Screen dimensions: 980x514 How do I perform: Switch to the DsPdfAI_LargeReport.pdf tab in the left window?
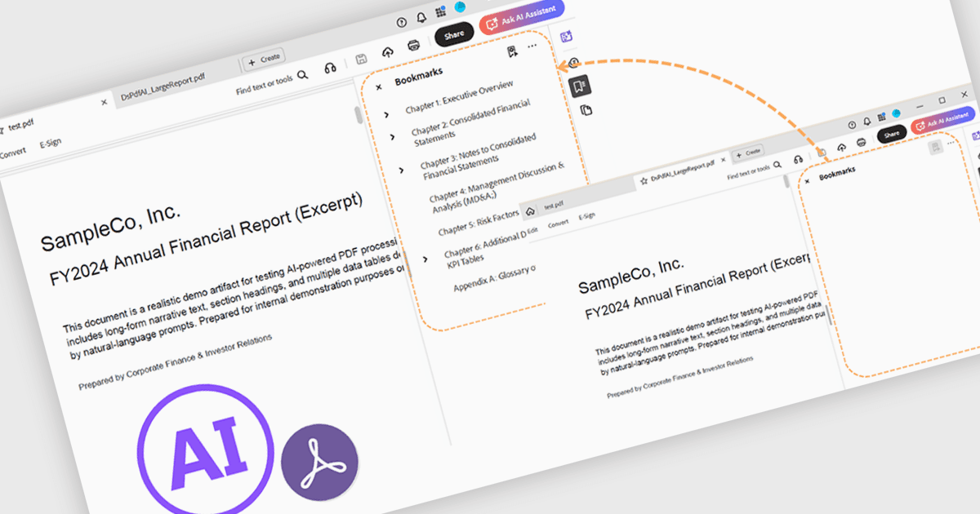click(163, 86)
